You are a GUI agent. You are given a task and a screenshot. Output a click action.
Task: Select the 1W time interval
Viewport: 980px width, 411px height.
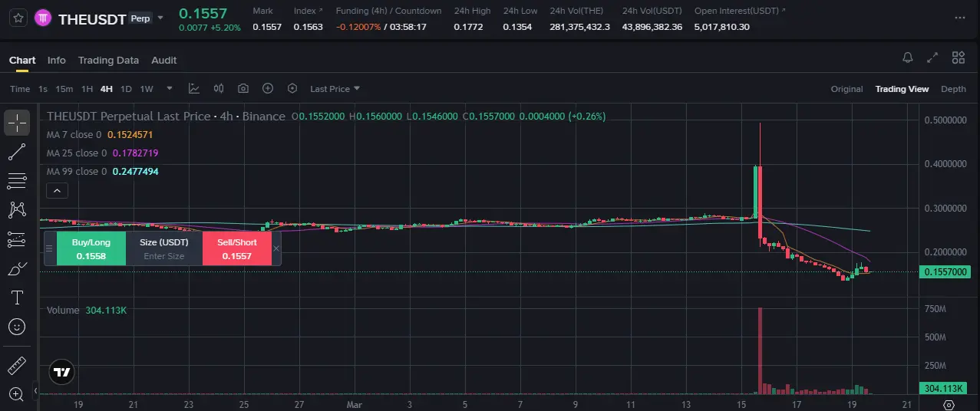pos(147,89)
